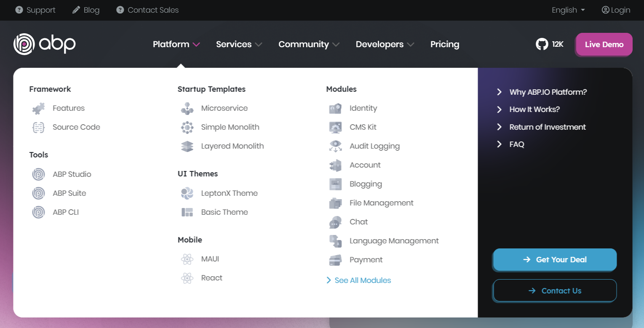Image resolution: width=644 pixels, height=328 pixels.
Task: Open Why ABP.IO Platform link
Action: coord(548,92)
